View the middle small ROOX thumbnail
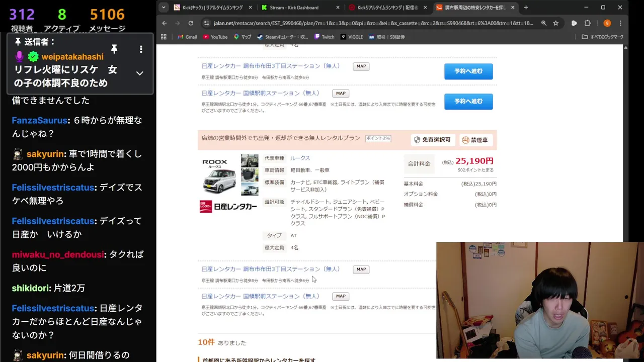Viewport: 644px width, 362px height. [250, 175]
